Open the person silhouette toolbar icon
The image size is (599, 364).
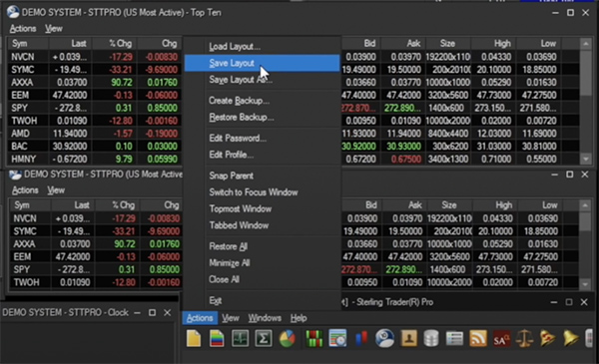[408, 338]
